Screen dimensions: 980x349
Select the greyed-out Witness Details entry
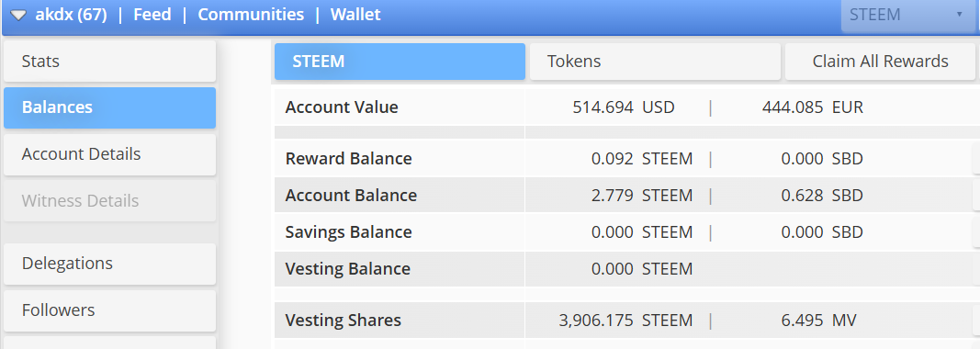click(110, 201)
